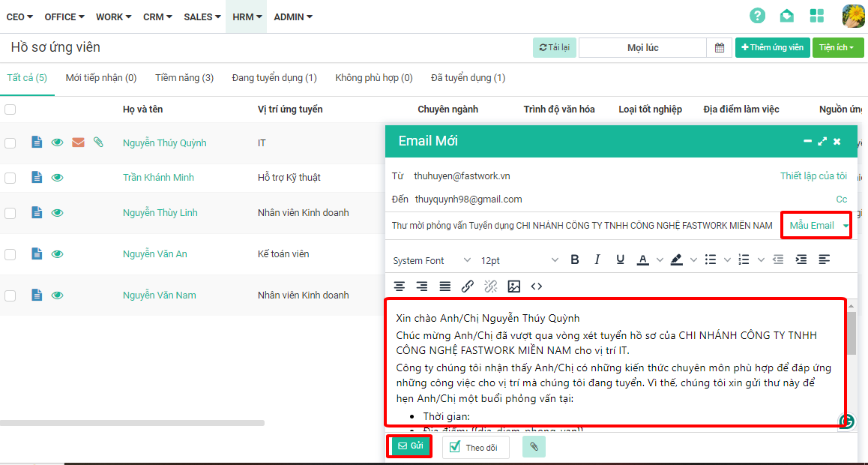
Task: Apply italic formatting in email editor
Action: point(597,260)
